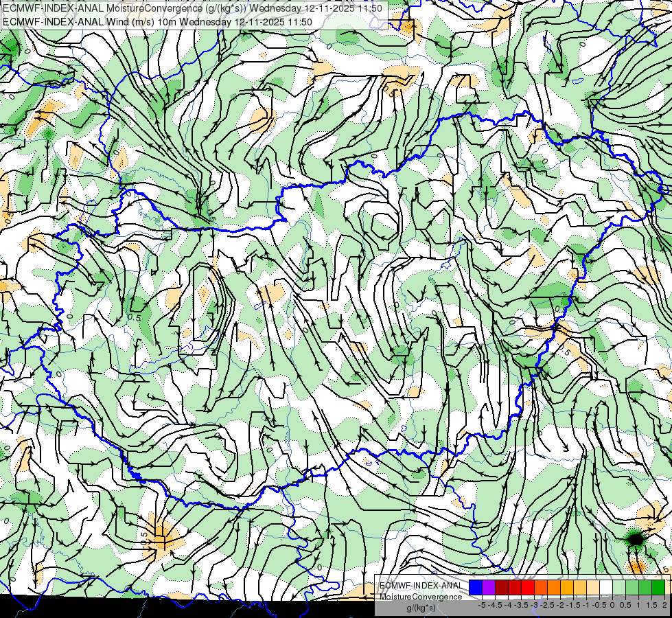Click the dark maroon legend swatch
Viewport: 672px width, 618px height.
(x=502, y=587)
